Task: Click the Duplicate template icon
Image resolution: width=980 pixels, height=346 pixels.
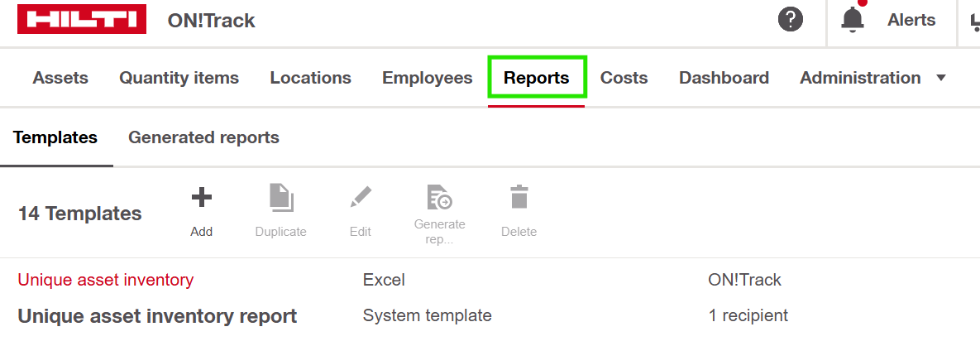Action: click(x=281, y=198)
